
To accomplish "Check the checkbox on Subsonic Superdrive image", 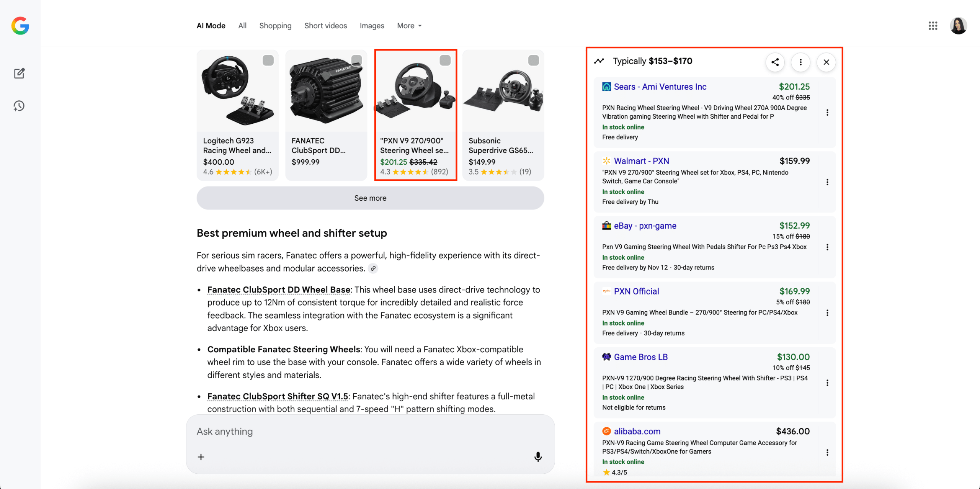I will (533, 60).
